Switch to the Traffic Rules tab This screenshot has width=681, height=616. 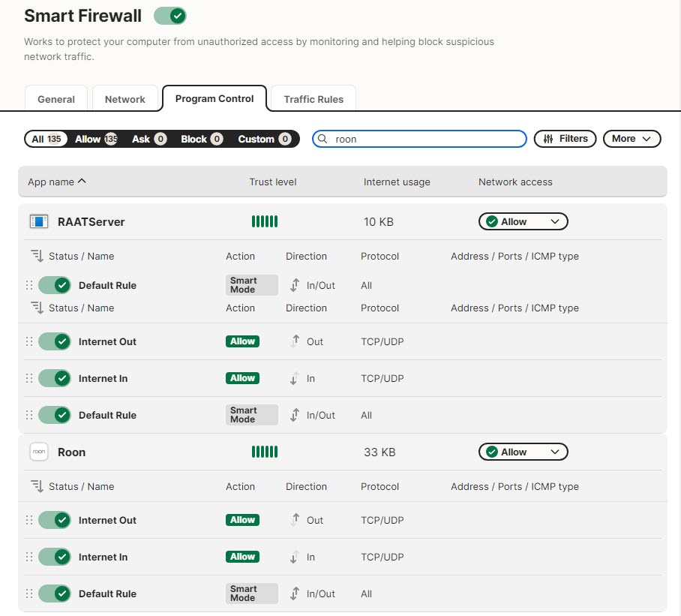pos(313,99)
